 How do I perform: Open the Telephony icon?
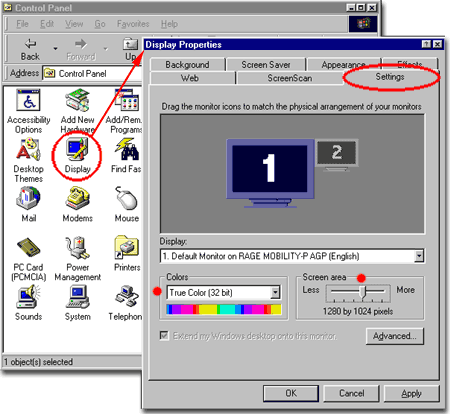click(x=125, y=303)
